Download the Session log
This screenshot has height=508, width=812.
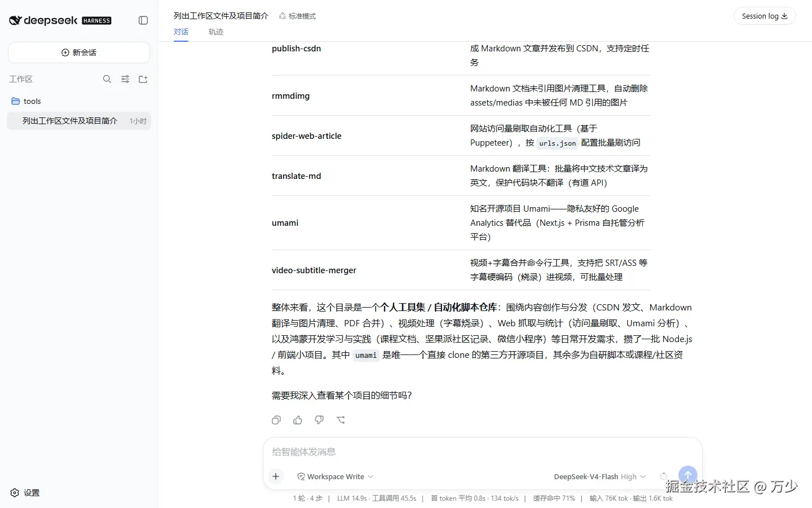765,16
